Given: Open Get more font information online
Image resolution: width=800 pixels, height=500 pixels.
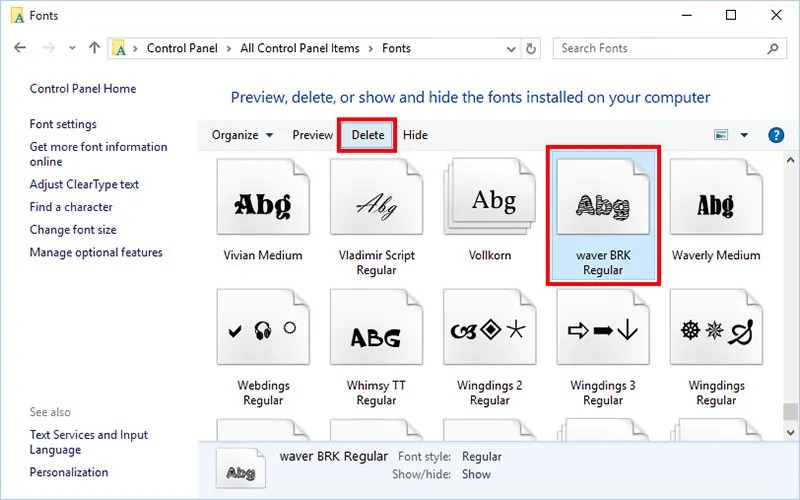Looking at the screenshot, I should pos(98,154).
